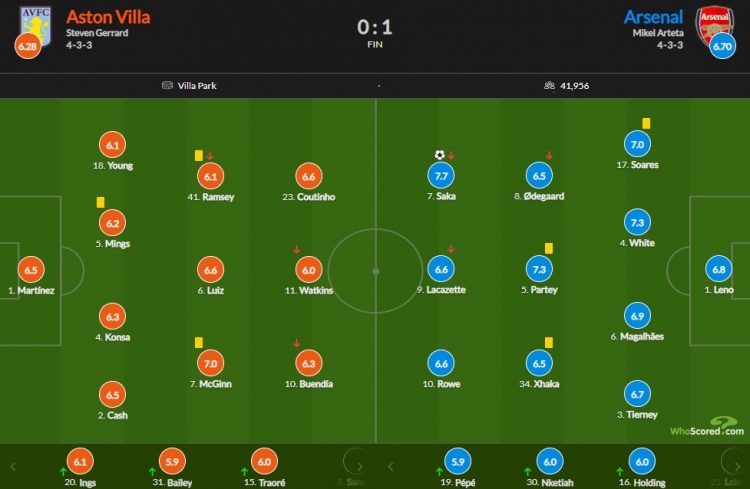Click the yellow card above Soares

[x=646, y=123]
